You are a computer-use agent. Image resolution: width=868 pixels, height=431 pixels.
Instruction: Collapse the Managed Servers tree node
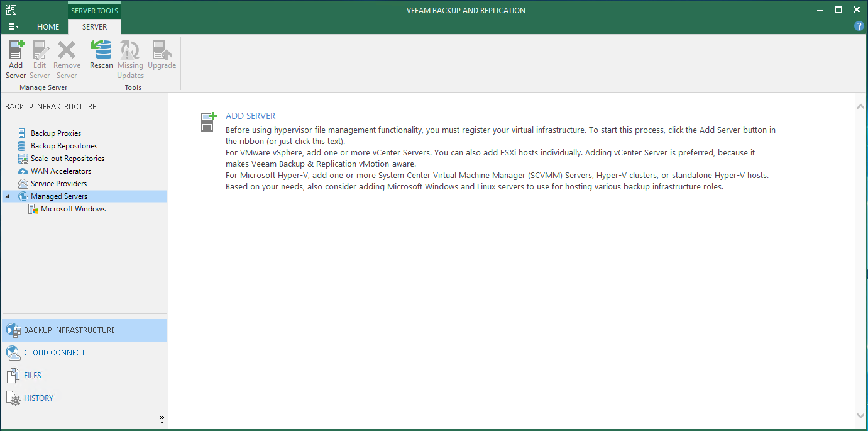tap(8, 196)
